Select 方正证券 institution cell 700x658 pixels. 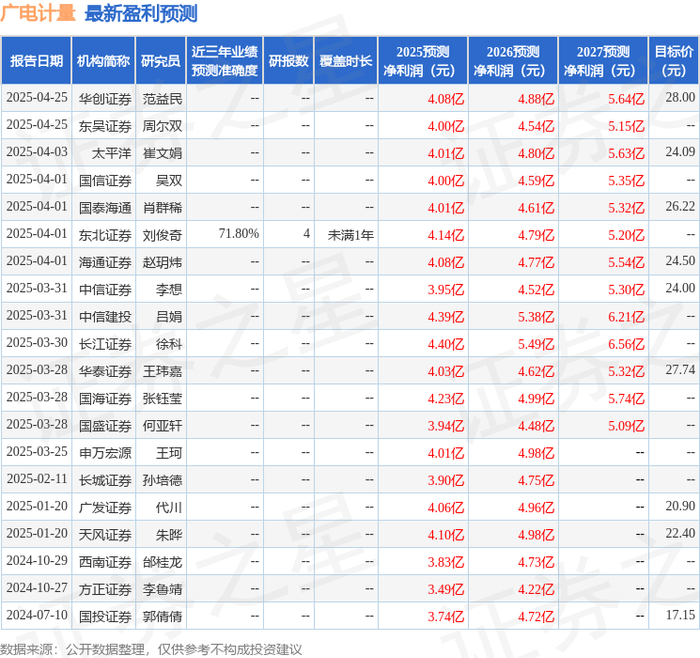coord(105,589)
